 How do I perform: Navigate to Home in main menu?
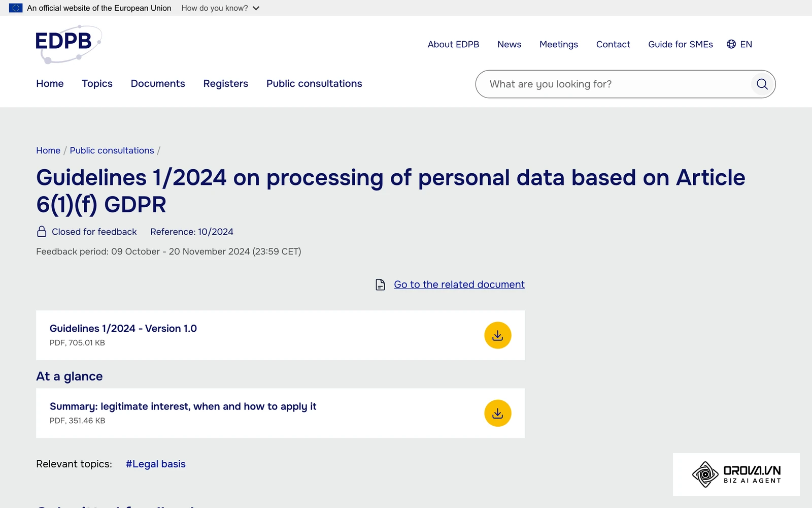(50, 84)
